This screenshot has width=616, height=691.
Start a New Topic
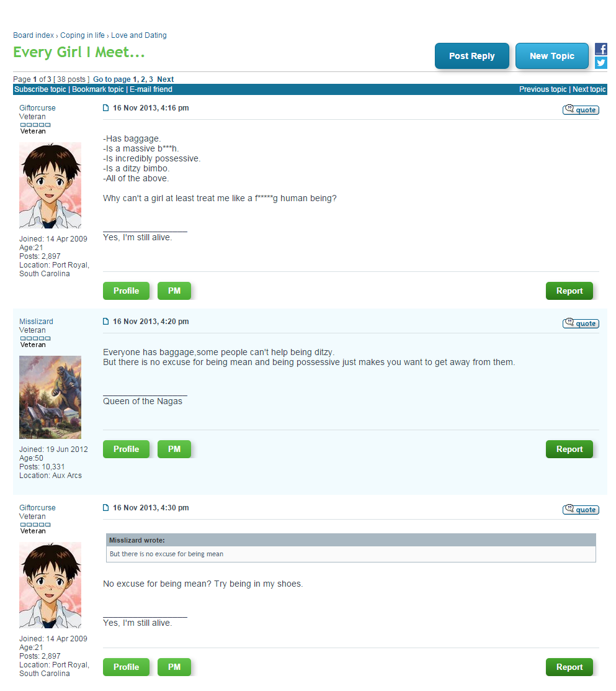pos(551,56)
